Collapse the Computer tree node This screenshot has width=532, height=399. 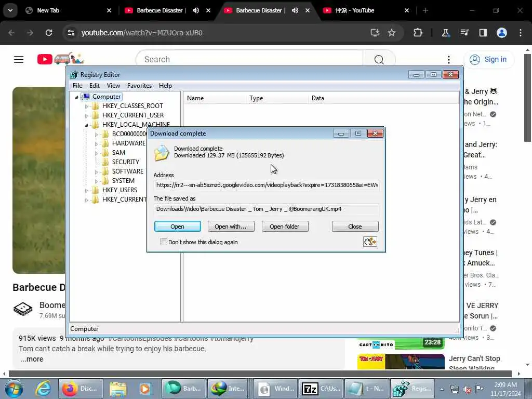click(x=76, y=97)
